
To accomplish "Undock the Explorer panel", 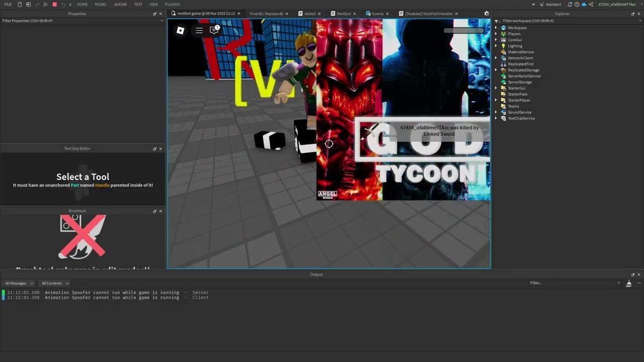I will 633,14.
